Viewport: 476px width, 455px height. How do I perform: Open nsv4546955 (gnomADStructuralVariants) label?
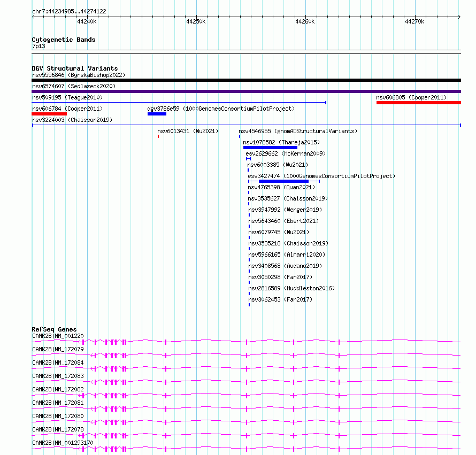[298, 131]
